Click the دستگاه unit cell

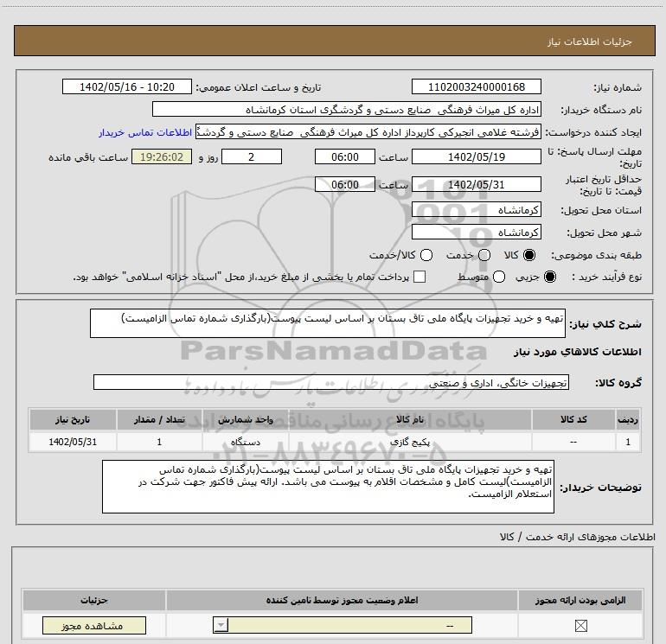246,442
